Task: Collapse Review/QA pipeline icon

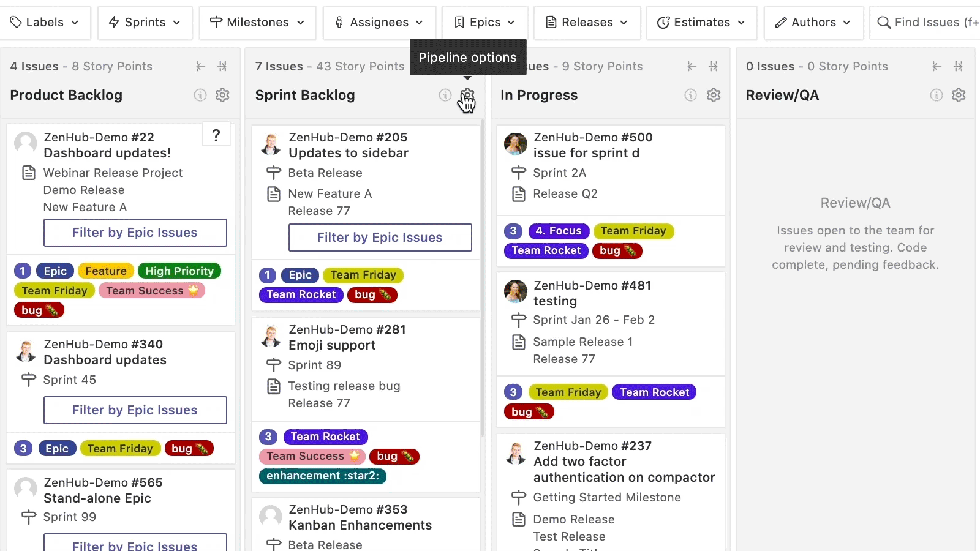Action: 959,66
